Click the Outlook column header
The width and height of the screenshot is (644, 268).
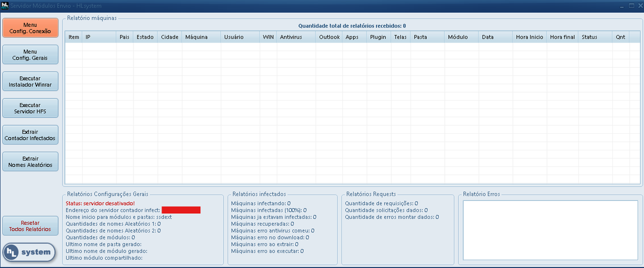click(329, 37)
